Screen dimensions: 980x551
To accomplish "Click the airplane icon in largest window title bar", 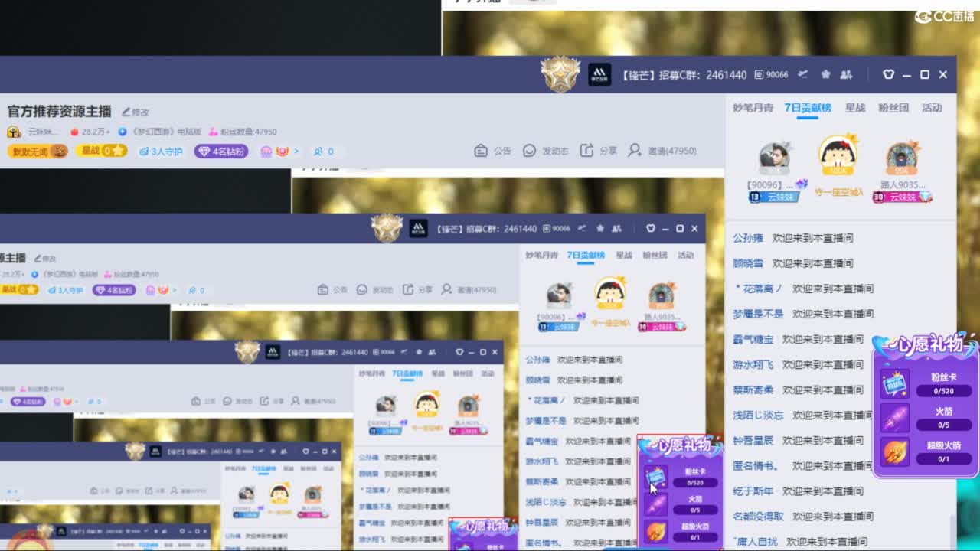I will (802, 74).
